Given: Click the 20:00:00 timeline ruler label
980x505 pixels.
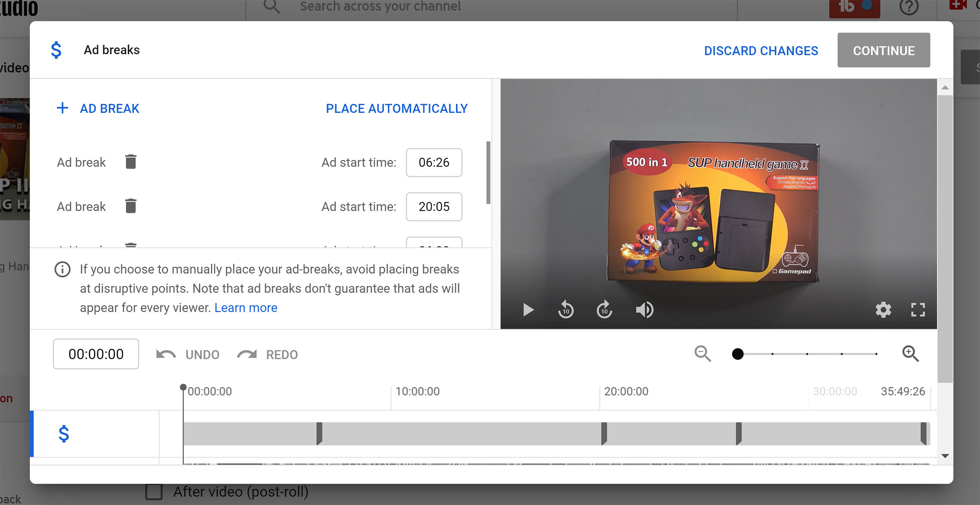Looking at the screenshot, I should [626, 391].
